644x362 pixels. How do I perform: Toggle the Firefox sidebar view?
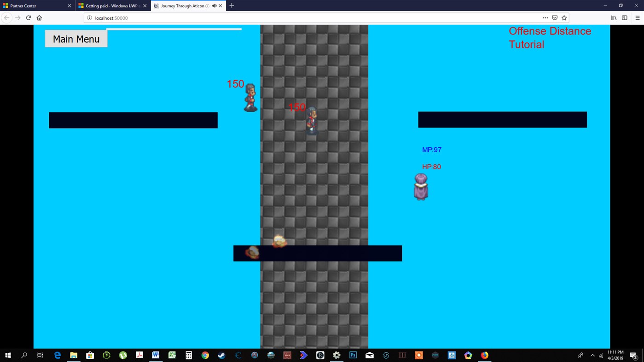click(624, 17)
